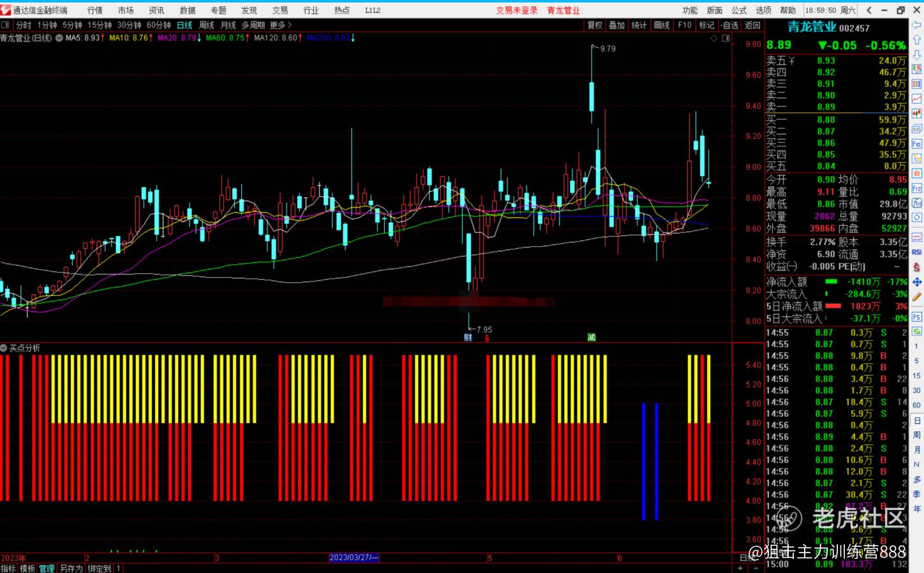The height and width of the screenshot is (573, 924).
Task: Select yearly 年 period in right sidebar
Action: pyautogui.click(x=916, y=509)
